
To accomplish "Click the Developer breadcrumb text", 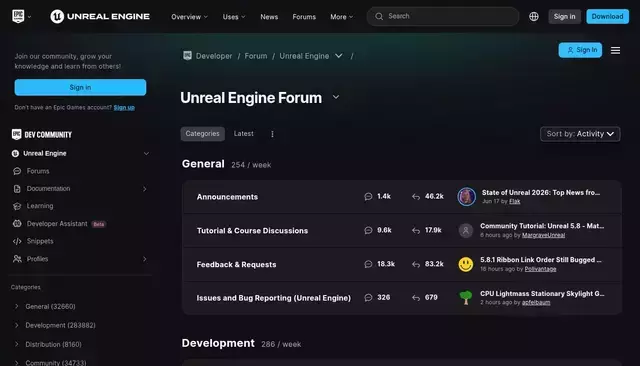I will click(x=214, y=56).
